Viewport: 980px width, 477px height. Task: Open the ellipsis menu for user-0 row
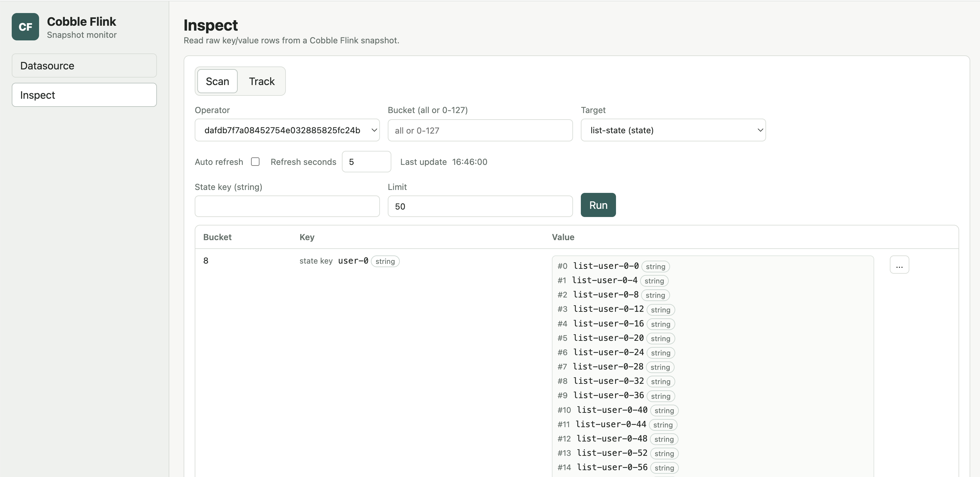[899, 265]
